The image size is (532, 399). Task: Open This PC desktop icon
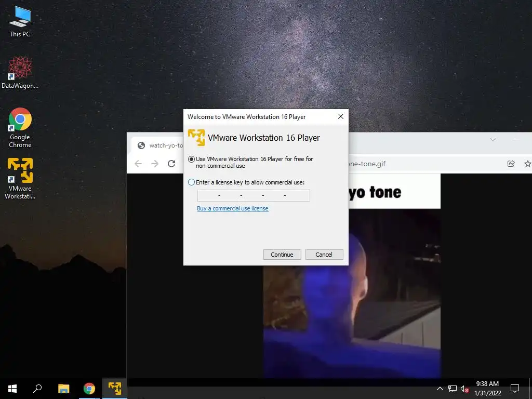pos(20,22)
